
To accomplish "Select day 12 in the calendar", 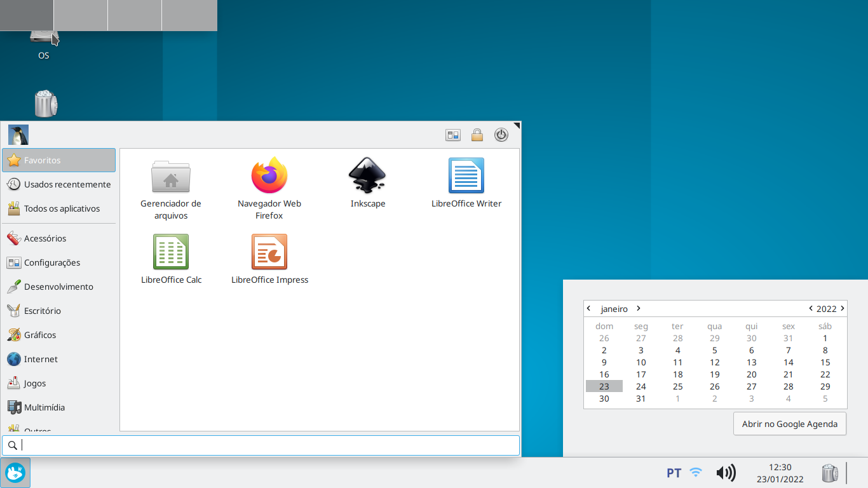I will click(715, 362).
